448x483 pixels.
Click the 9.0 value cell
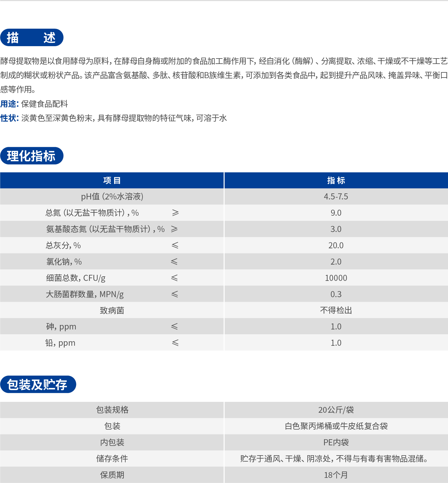pos(336,213)
